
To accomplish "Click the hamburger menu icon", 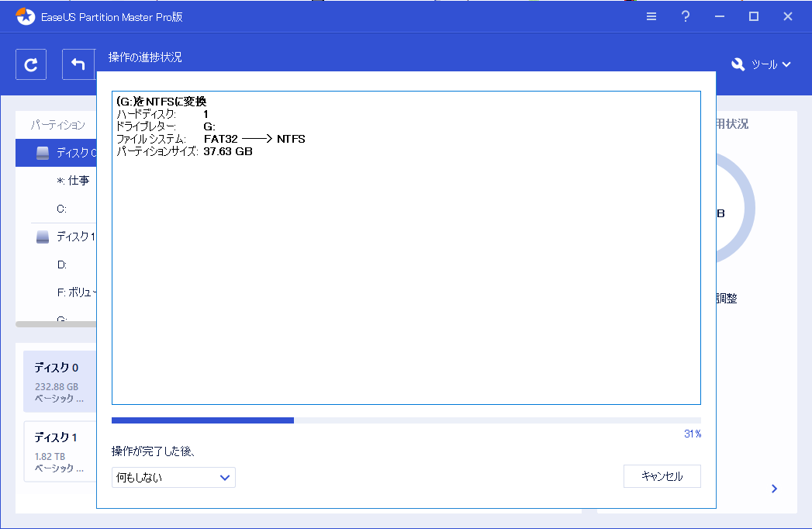I will pos(651,16).
